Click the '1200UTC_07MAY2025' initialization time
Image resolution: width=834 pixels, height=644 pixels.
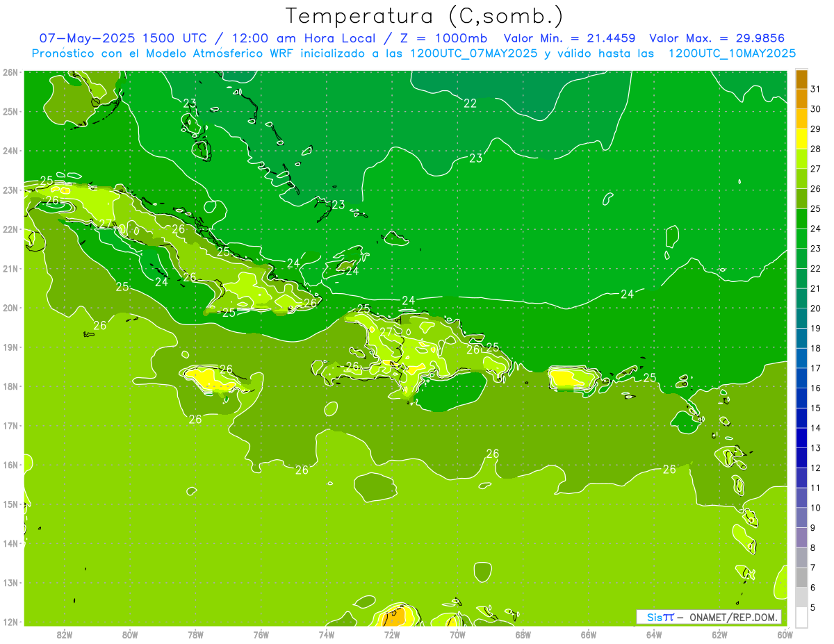(x=473, y=53)
